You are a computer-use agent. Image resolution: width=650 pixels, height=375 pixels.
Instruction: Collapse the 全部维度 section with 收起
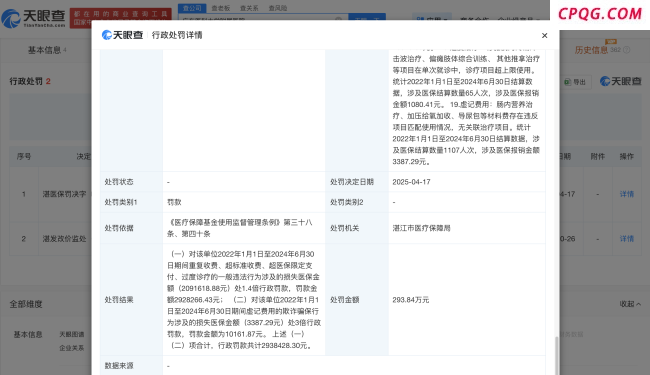pyautogui.click(x=630, y=304)
